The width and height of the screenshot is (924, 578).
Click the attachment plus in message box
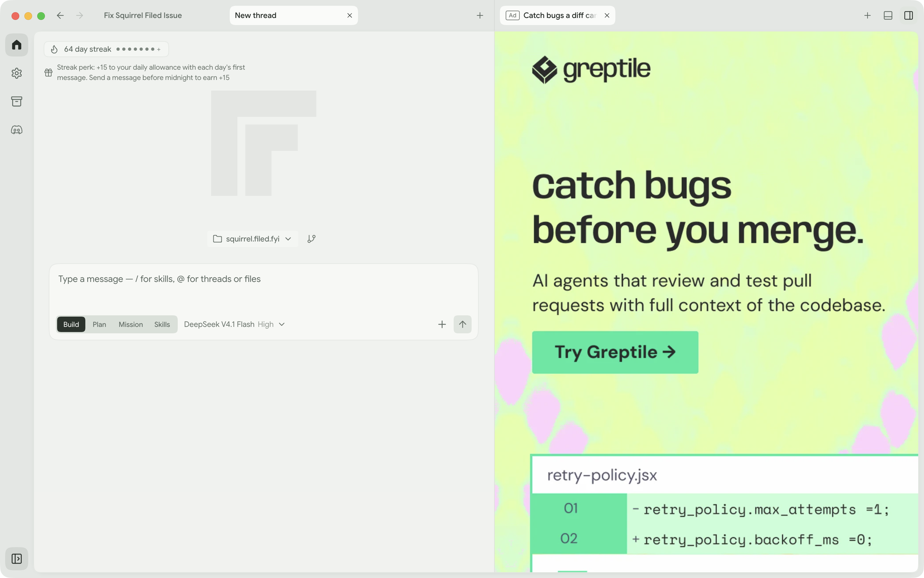point(442,324)
